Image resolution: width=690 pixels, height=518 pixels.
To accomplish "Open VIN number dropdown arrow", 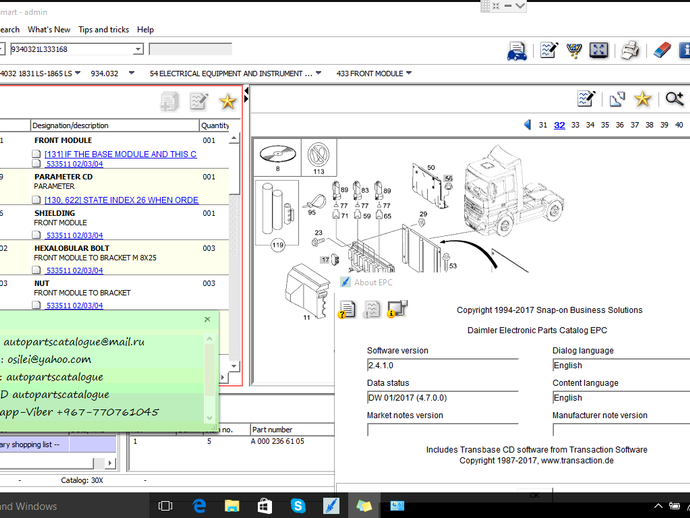I will click(138, 49).
